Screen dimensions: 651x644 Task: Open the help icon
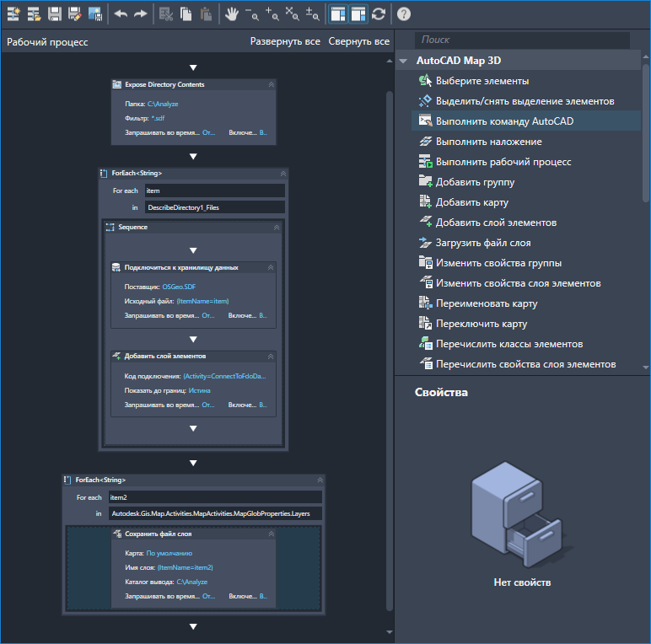(404, 14)
